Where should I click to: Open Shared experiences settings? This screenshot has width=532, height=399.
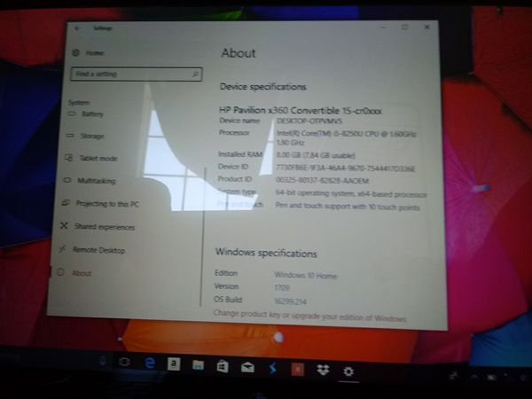(98, 227)
